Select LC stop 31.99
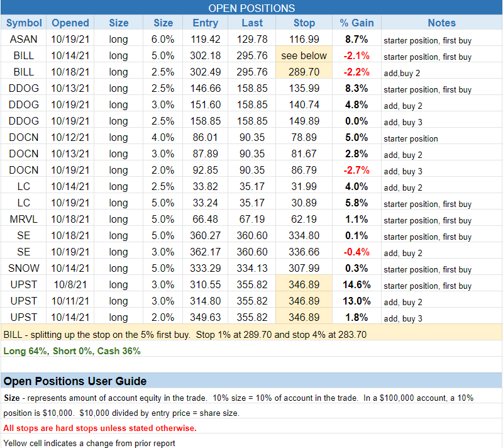Viewport: 503px width, 448px height. coord(304,186)
